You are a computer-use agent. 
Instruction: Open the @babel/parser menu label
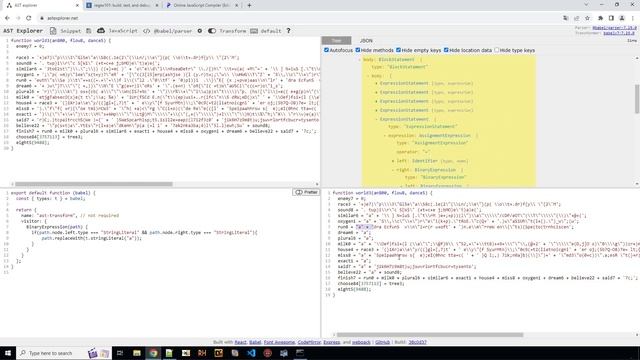coord(173,31)
